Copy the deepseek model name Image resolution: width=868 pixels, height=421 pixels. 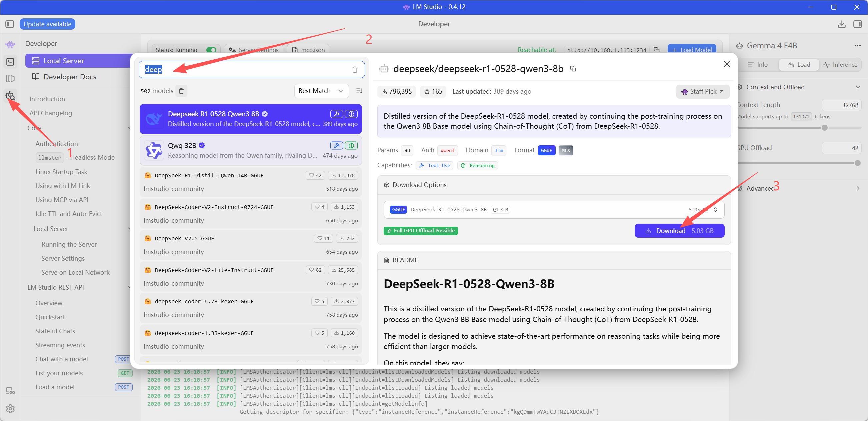[573, 69]
